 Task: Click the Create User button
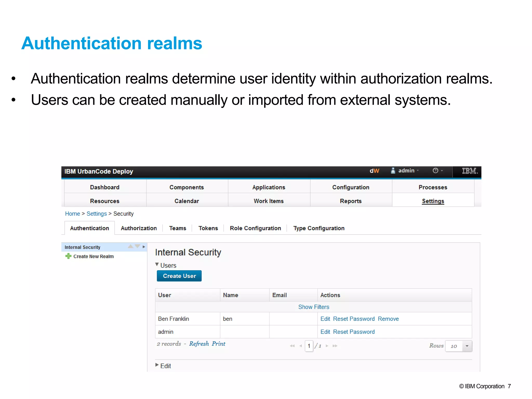point(179,276)
